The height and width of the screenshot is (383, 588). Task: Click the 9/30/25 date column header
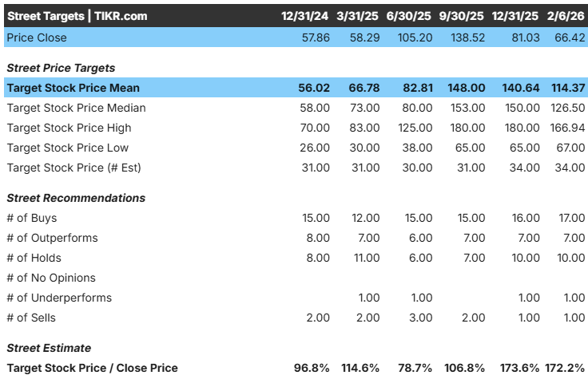[463, 16]
